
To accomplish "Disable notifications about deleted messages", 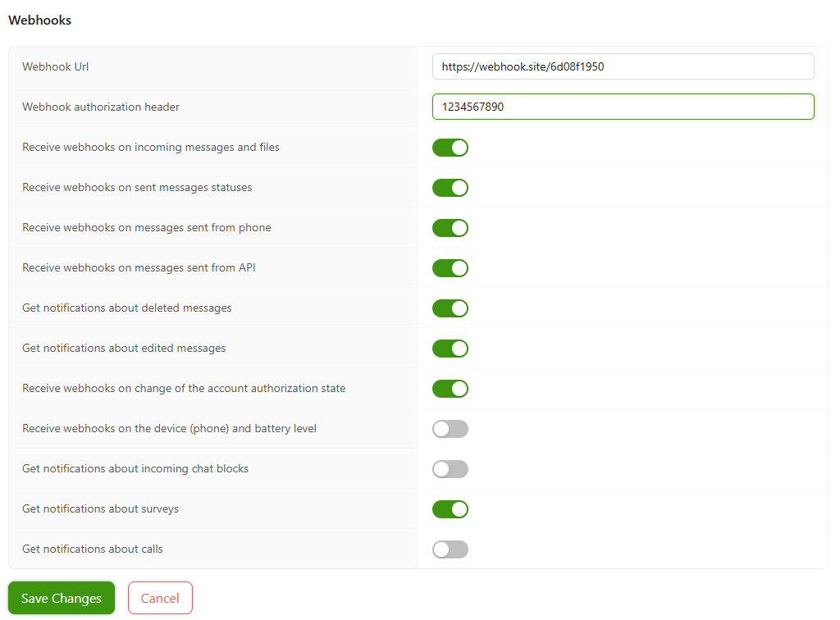I will 450,308.
